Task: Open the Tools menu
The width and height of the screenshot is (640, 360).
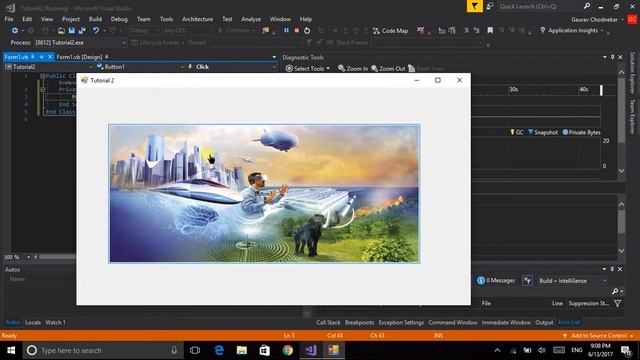Action: [x=166, y=19]
